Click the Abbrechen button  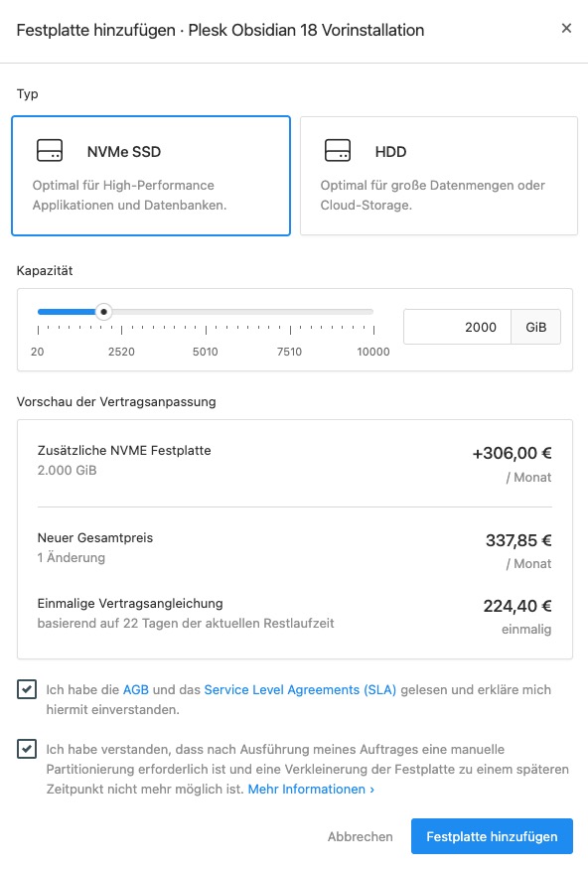click(x=360, y=836)
